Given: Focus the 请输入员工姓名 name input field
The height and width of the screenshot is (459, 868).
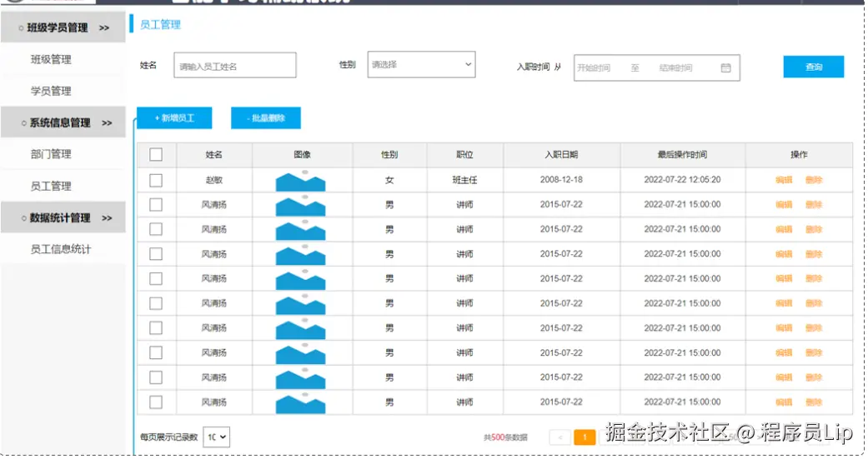Looking at the screenshot, I should [234, 65].
